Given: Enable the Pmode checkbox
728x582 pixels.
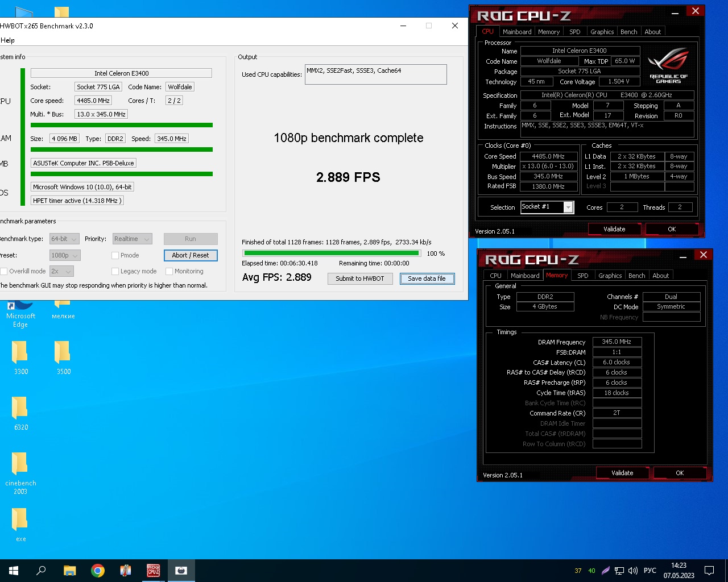Looking at the screenshot, I should pyautogui.click(x=115, y=256).
